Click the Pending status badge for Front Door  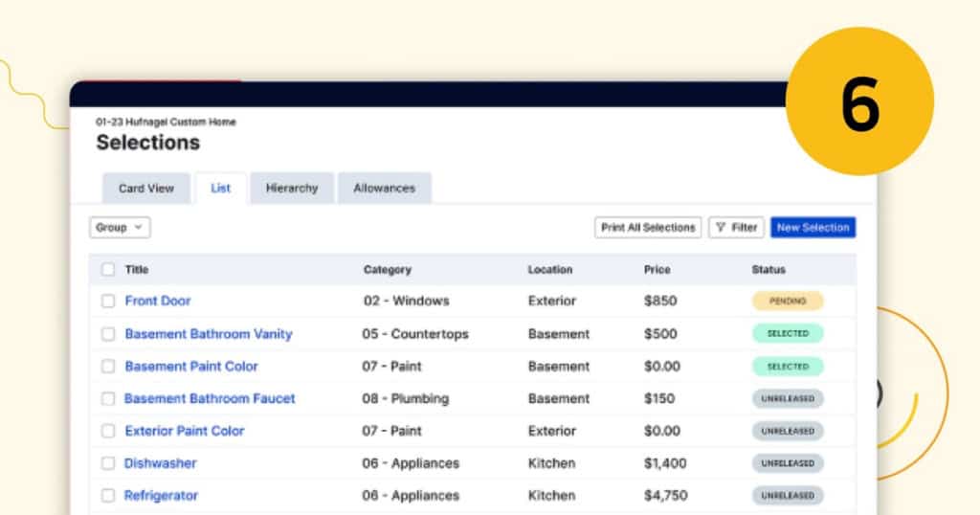click(x=788, y=302)
